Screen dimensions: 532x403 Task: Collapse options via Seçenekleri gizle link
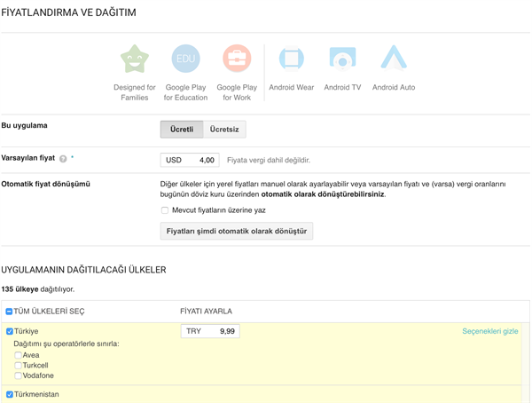(x=489, y=331)
